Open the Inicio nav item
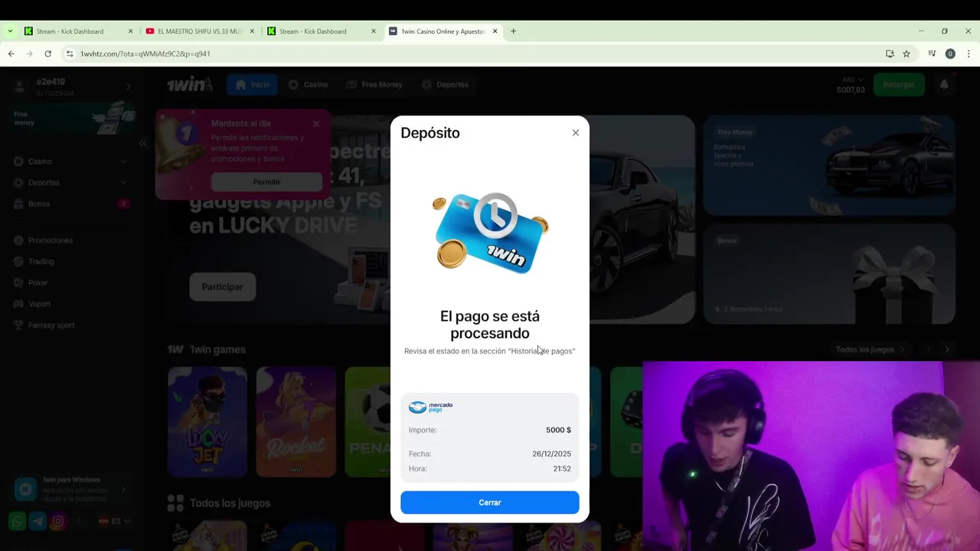Image resolution: width=980 pixels, height=551 pixels. pos(253,84)
